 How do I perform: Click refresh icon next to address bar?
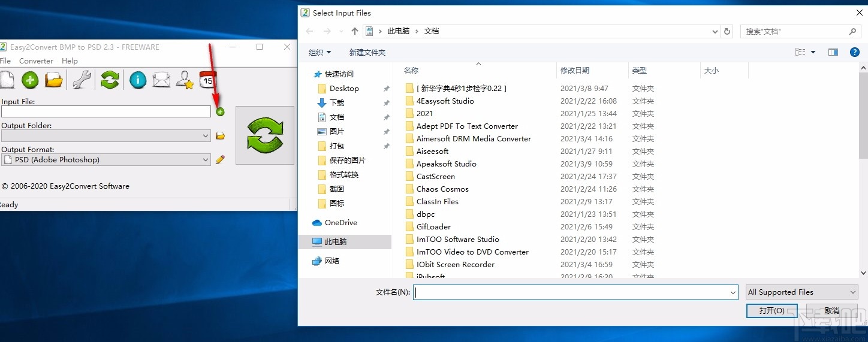pos(727,31)
